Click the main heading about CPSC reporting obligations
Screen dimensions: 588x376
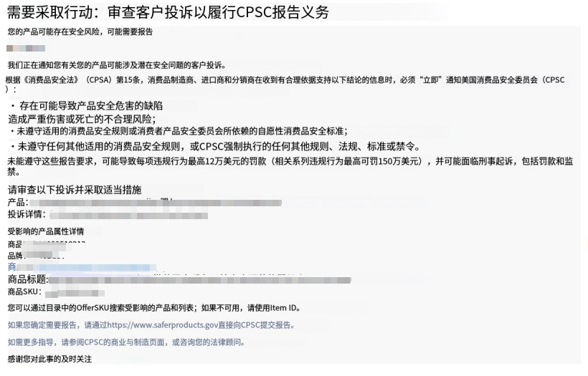168,12
